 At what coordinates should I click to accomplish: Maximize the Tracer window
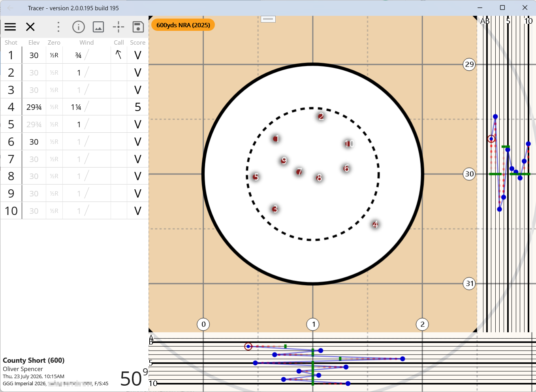pyautogui.click(x=502, y=8)
